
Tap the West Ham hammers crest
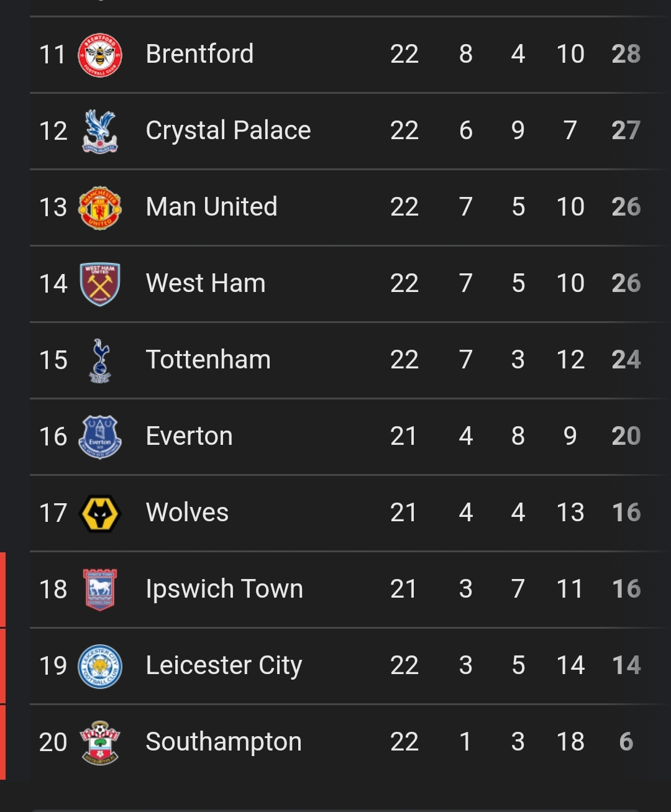pyautogui.click(x=100, y=284)
